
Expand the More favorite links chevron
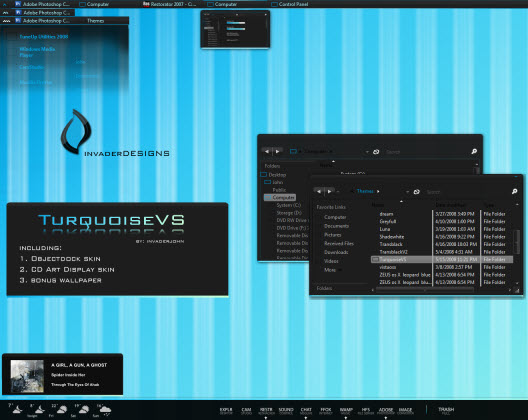coord(340,270)
